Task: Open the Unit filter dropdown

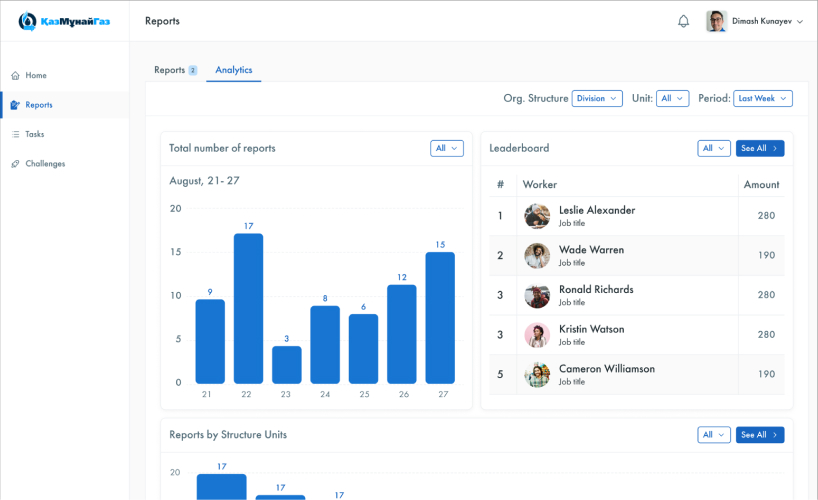Action: click(x=673, y=99)
